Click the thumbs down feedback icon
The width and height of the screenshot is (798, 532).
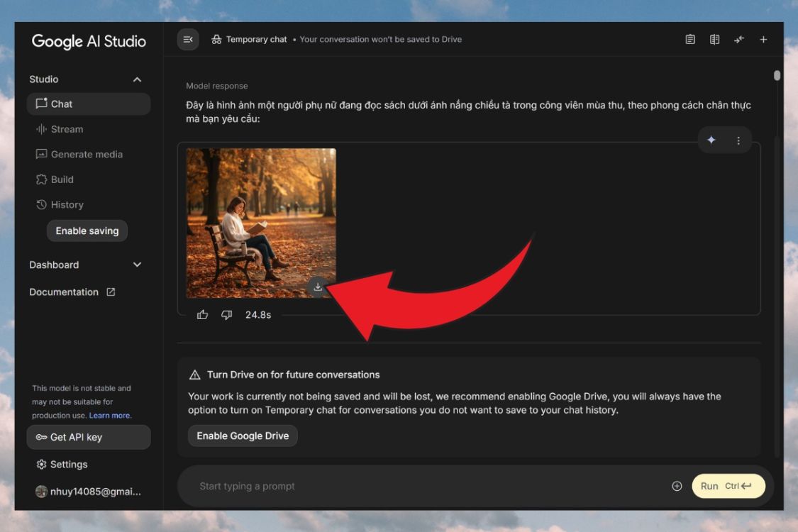226,314
